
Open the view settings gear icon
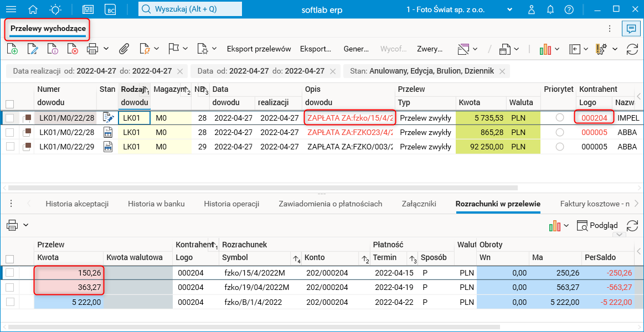coord(601,49)
